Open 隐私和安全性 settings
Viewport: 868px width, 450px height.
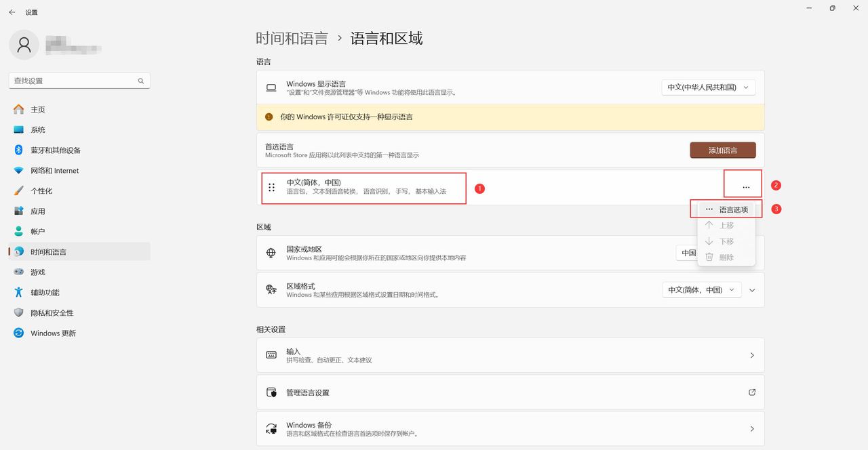click(x=47, y=312)
